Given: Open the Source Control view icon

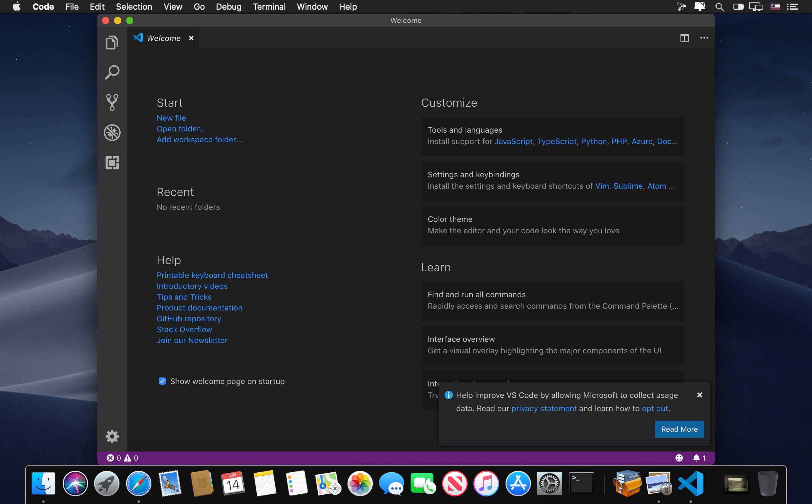Looking at the screenshot, I should pyautogui.click(x=112, y=102).
